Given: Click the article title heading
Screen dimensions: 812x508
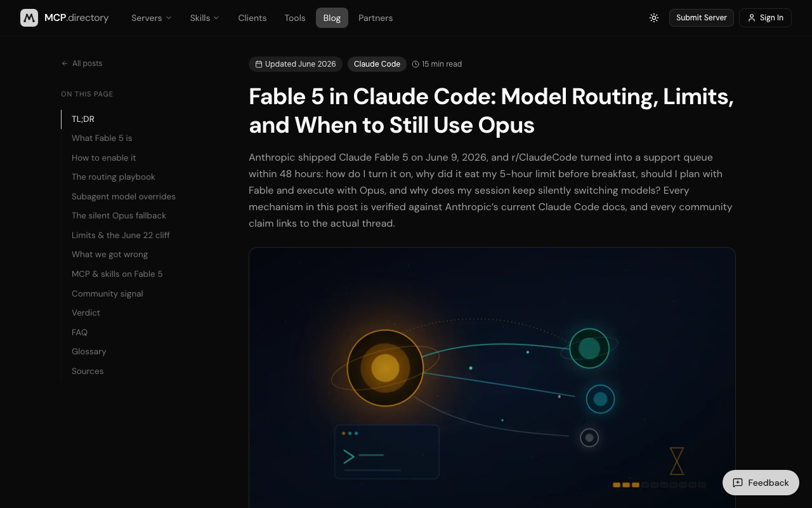Looking at the screenshot, I should 492,110.
